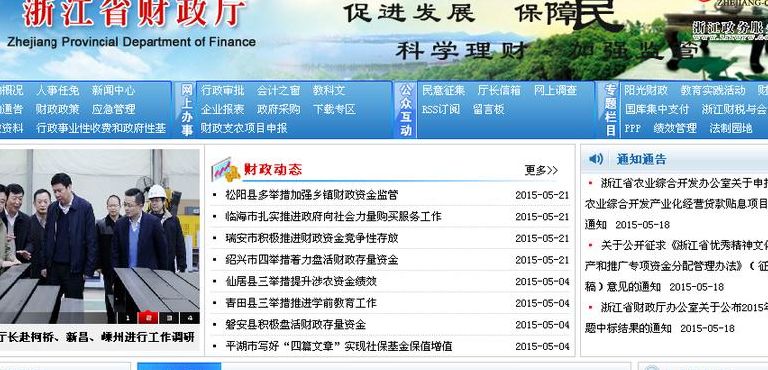
Task: Go to 新闻中心 in navigation
Action: coord(113,90)
